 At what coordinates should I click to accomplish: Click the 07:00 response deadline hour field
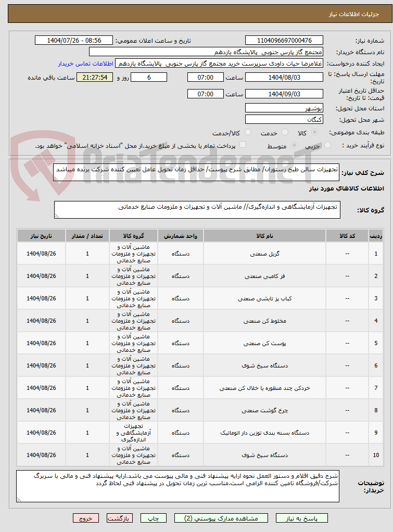(x=205, y=78)
